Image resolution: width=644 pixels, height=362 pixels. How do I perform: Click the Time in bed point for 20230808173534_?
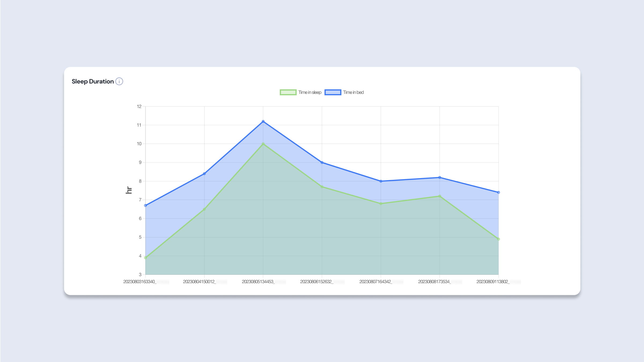tap(440, 178)
